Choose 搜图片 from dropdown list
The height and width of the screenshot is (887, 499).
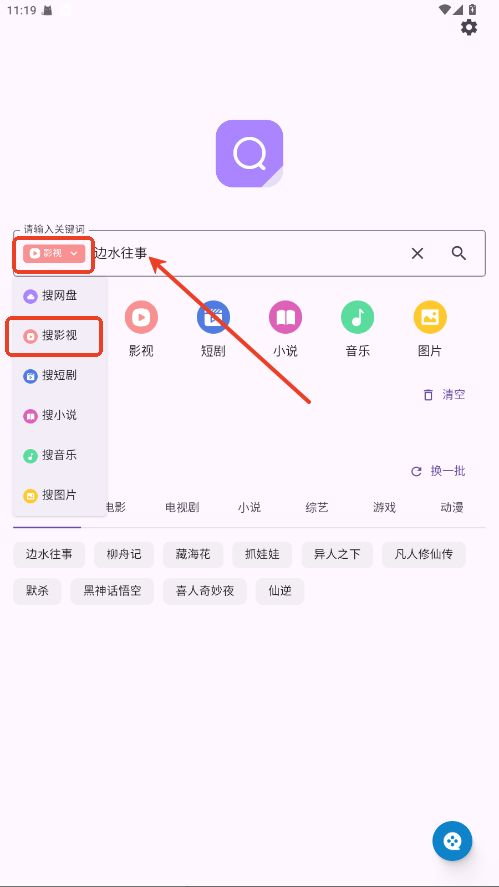point(59,496)
